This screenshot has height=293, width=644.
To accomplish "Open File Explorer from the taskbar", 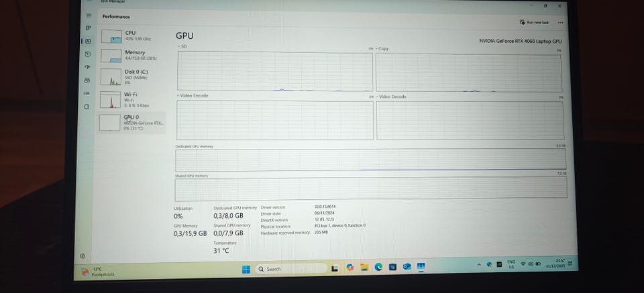I will [x=364, y=268].
